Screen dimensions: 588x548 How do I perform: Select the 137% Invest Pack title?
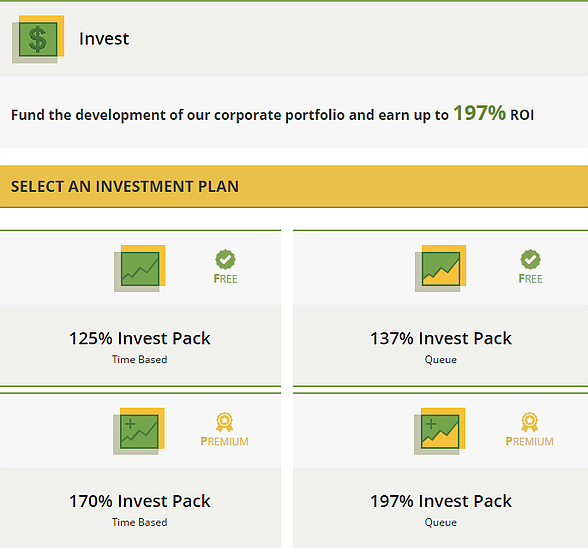[441, 338]
